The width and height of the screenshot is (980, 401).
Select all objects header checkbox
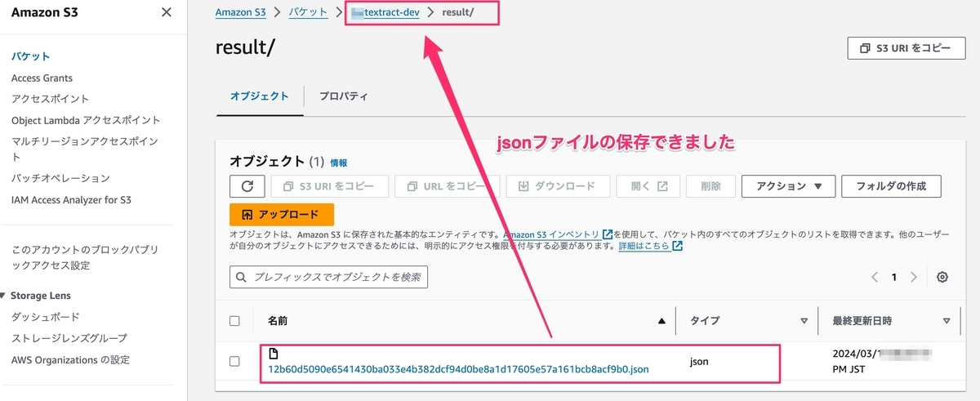click(234, 321)
